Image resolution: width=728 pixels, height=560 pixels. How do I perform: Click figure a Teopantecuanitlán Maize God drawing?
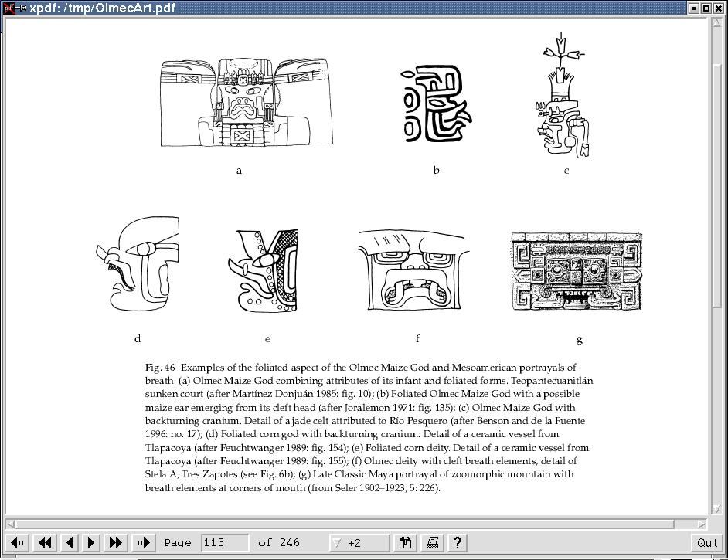[247, 102]
